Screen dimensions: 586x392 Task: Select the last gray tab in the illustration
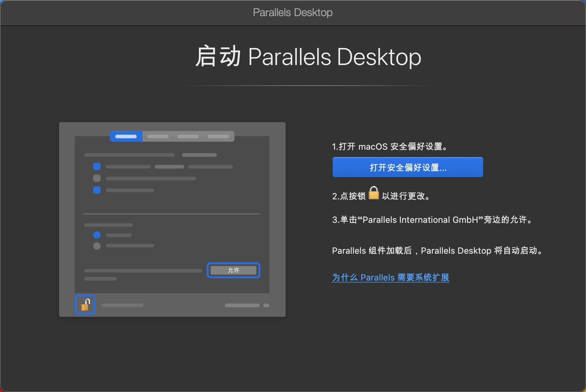coord(218,136)
